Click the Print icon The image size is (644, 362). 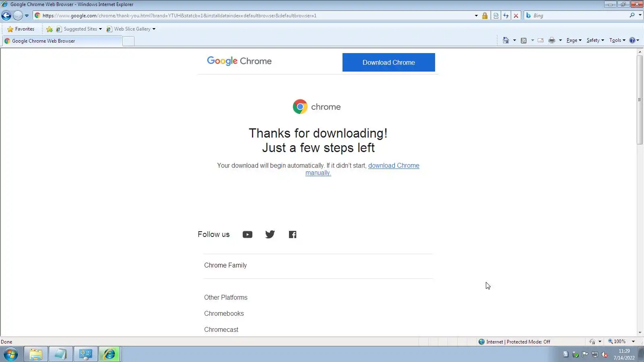coord(552,40)
